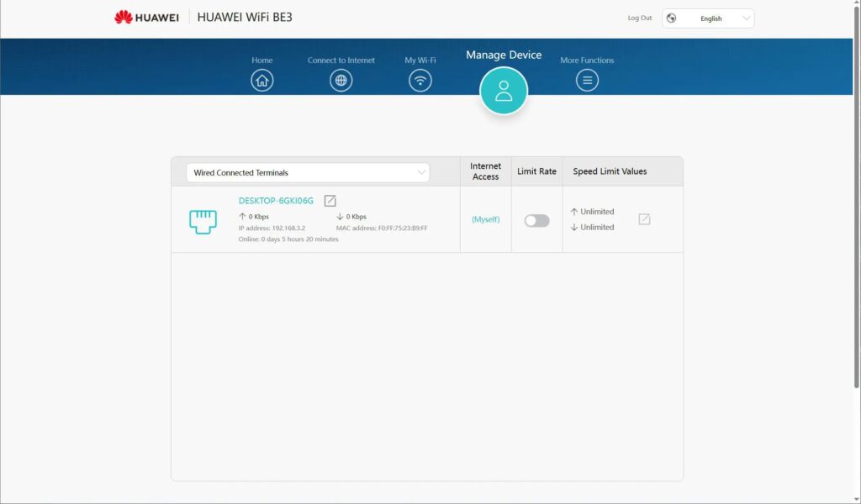Image resolution: width=861 pixels, height=504 pixels.
Task: Click the upload Unlimited speed value
Action: coord(597,212)
